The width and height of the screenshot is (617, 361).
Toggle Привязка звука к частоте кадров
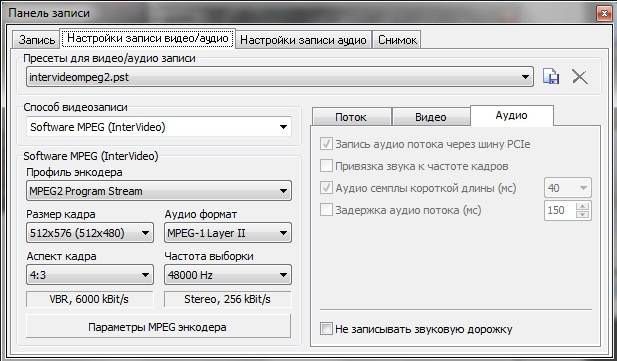[x=326, y=166]
